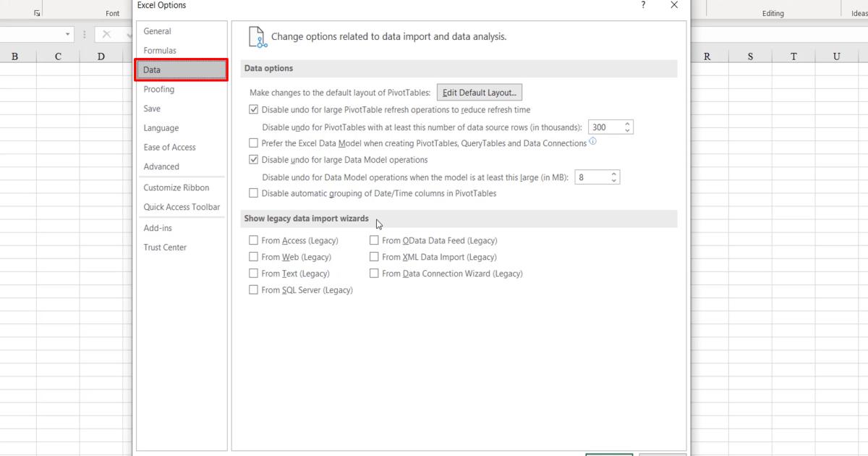The image size is (868, 456).
Task: Click the Edit Default Layout button
Action: pyautogui.click(x=479, y=92)
